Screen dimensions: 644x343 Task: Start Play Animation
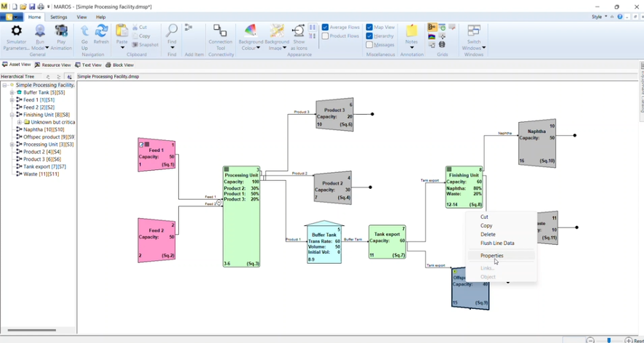pos(61,31)
